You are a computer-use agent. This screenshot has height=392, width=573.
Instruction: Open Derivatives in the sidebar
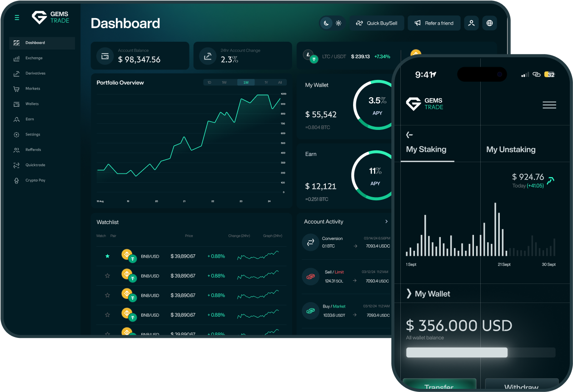(x=35, y=73)
